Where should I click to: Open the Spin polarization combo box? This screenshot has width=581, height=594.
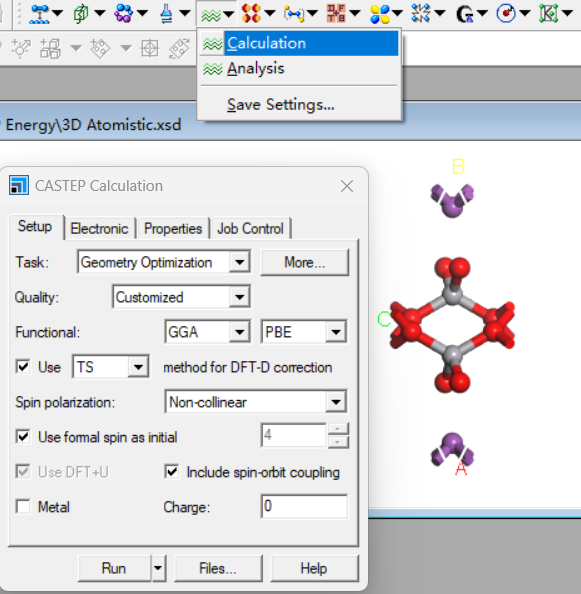tap(336, 402)
